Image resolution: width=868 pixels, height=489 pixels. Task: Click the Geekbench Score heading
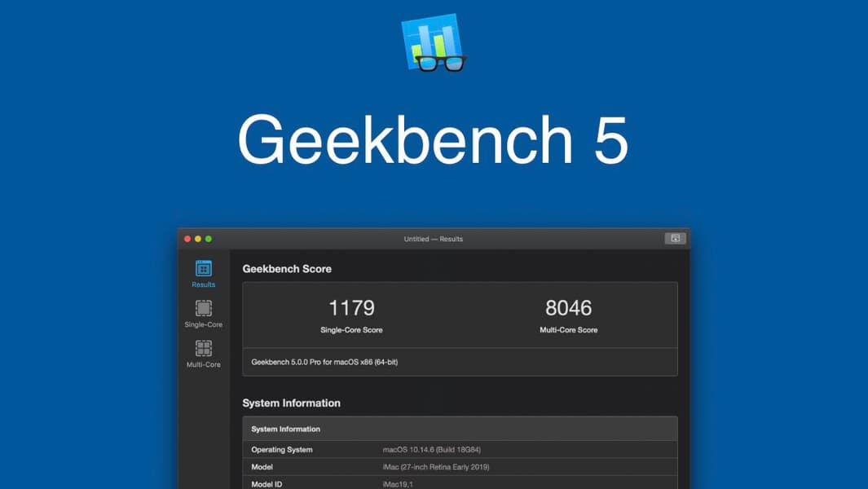tap(287, 269)
